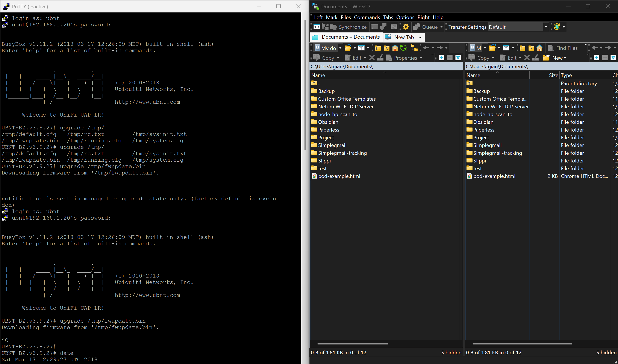Image resolution: width=618 pixels, height=364 pixels.
Task: Click right panel Filter funnel icon
Action: (x=506, y=48)
